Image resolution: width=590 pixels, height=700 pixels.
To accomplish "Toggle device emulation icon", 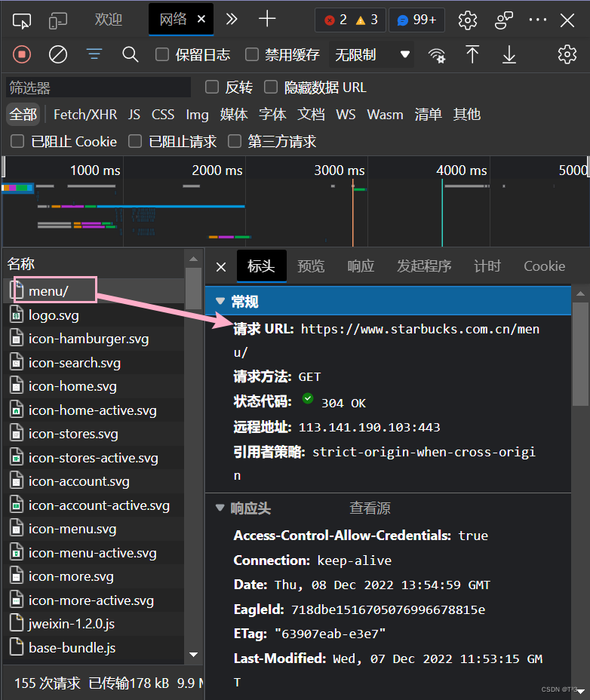I will 57,20.
